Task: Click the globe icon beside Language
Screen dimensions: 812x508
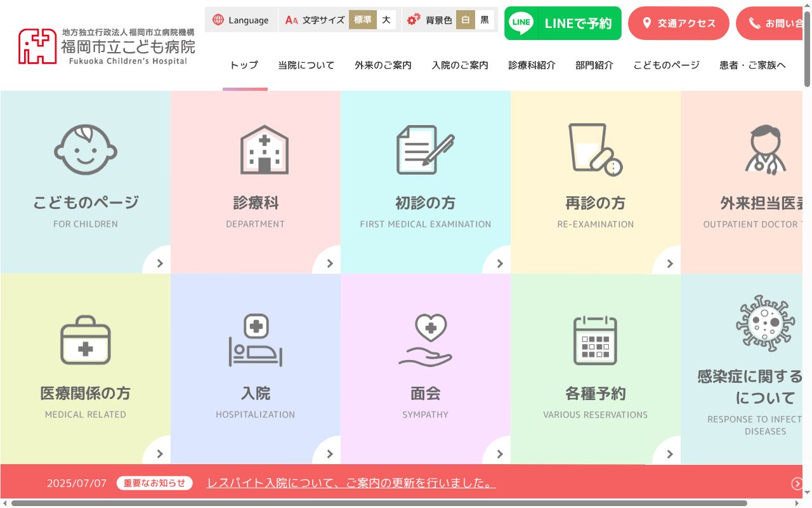Action: [x=218, y=20]
